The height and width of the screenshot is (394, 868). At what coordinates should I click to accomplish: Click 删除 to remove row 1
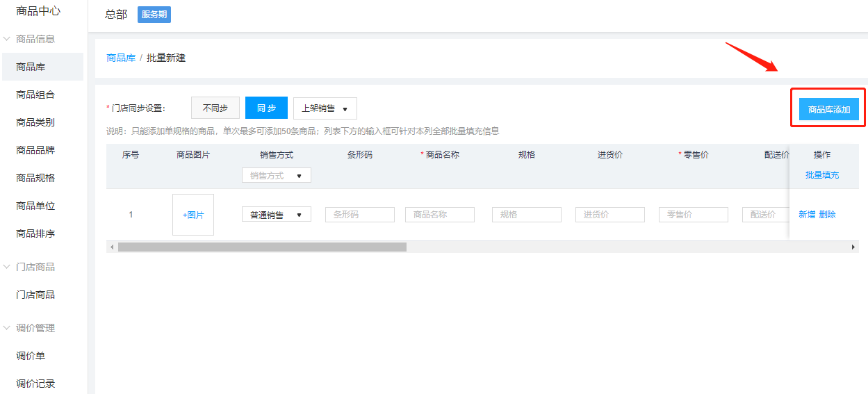point(827,215)
